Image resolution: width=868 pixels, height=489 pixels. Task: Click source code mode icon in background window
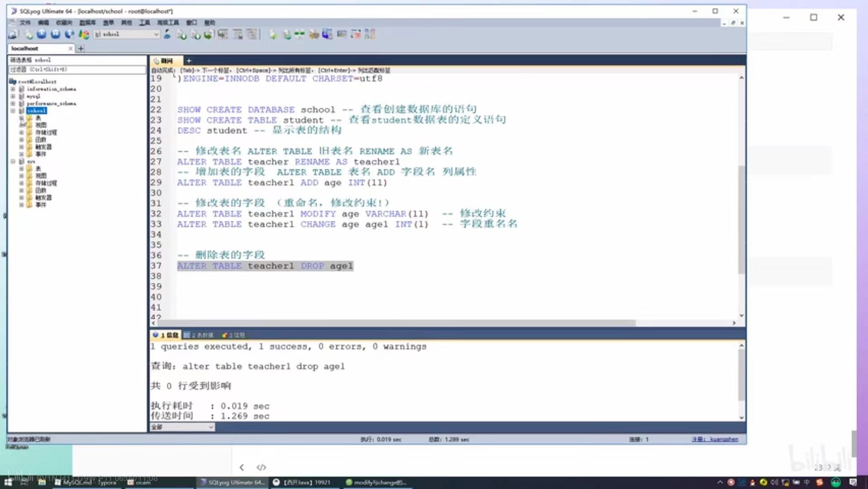point(261,467)
